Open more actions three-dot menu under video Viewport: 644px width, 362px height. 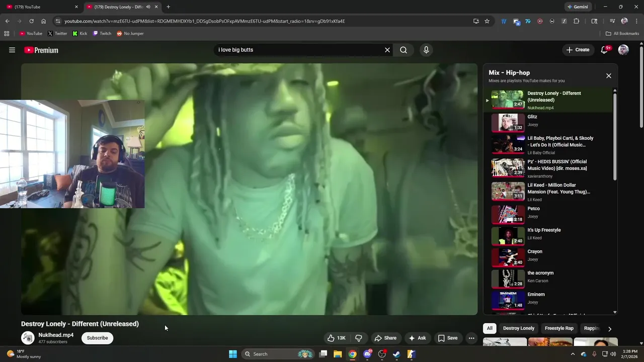[x=471, y=338]
